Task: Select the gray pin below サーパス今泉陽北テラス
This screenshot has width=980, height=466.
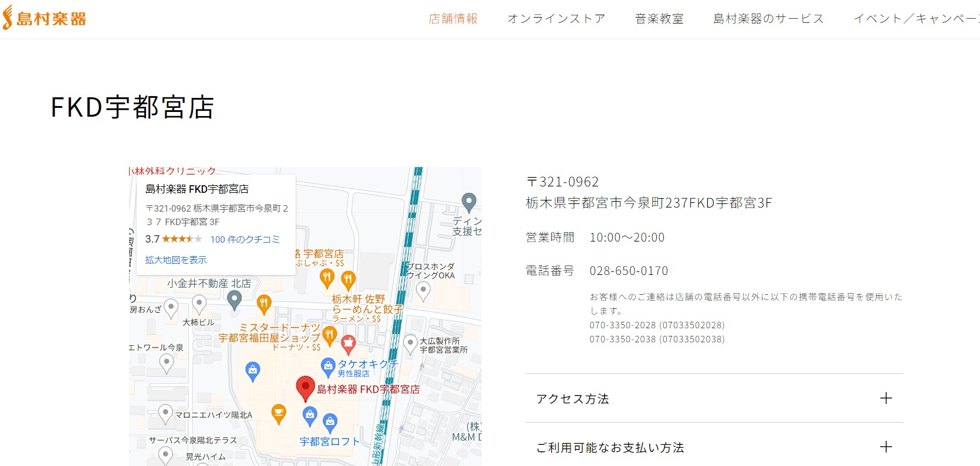Action: pos(165,455)
